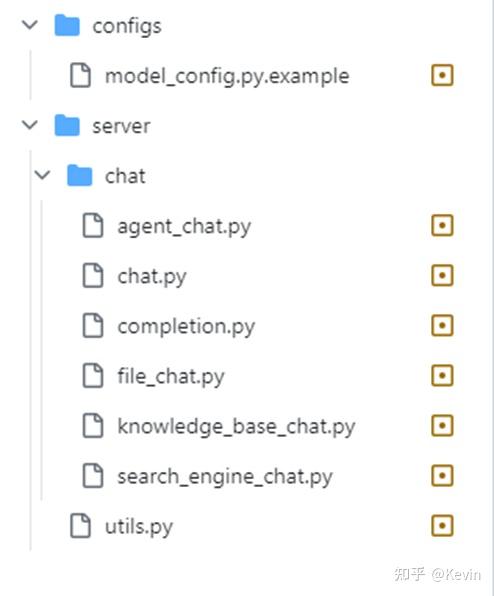The width and height of the screenshot is (494, 596).
Task: Click the configs folder icon
Action: [67, 25]
